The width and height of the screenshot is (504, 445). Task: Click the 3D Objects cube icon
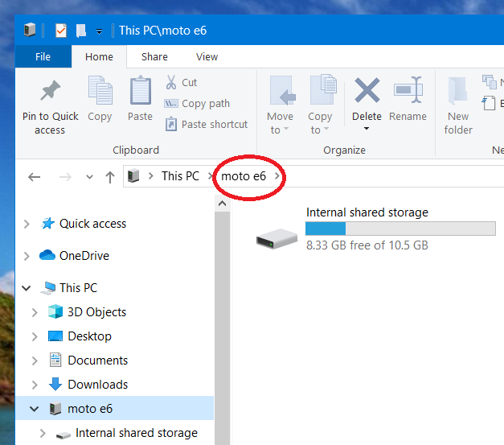[55, 311]
